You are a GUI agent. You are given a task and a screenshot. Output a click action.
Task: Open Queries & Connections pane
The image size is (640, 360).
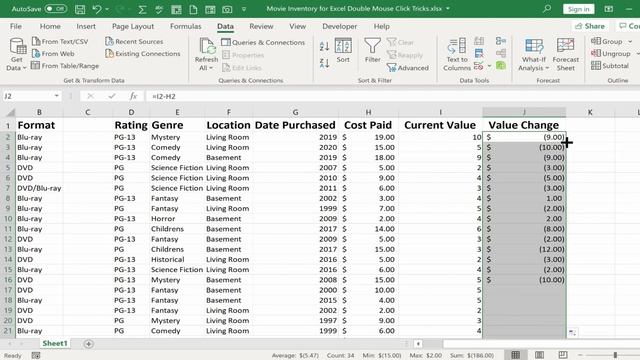pyautogui.click(x=263, y=42)
